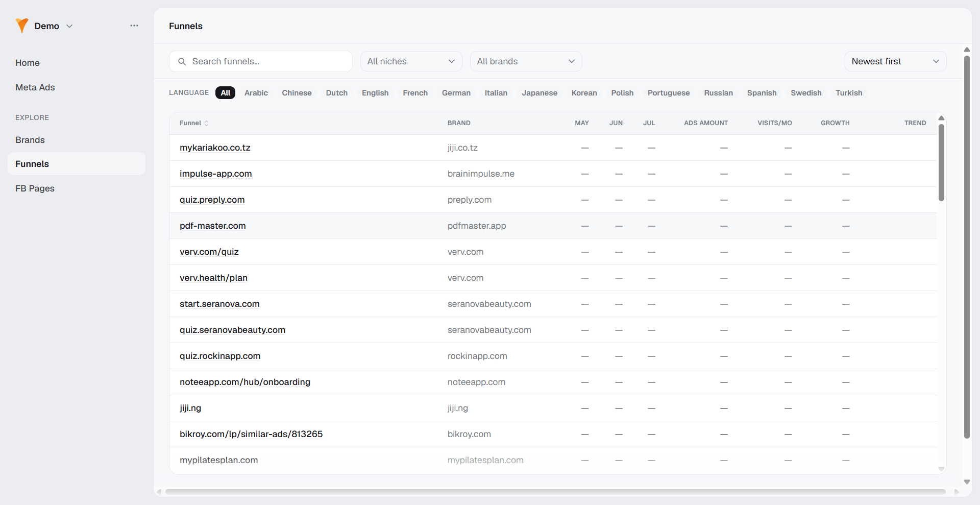The image size is (980, 505).
Task: Open Brands in Explore sidebar
Action: [30, 140]
